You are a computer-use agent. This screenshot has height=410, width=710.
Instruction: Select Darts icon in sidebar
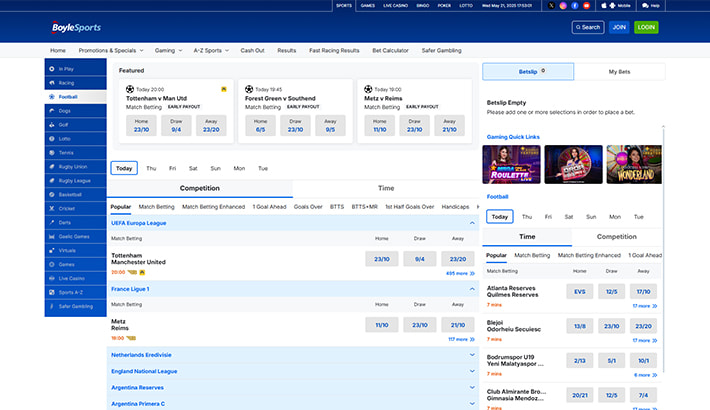click(x=52, y=222)
